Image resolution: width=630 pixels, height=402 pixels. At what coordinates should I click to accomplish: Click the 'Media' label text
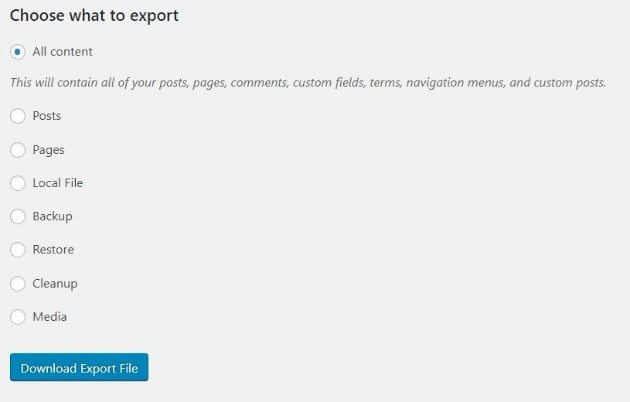click(49, 317)
